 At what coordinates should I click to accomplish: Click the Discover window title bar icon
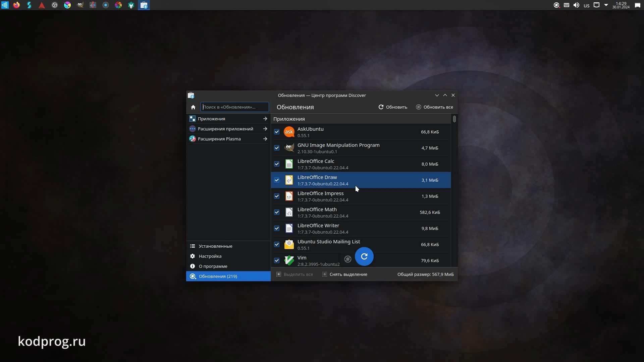(191, 96)
